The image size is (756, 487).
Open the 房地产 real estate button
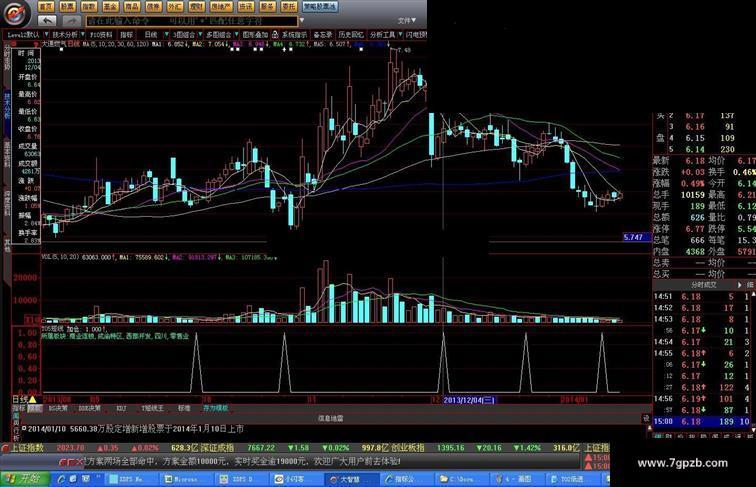click(x=221, y=6)
